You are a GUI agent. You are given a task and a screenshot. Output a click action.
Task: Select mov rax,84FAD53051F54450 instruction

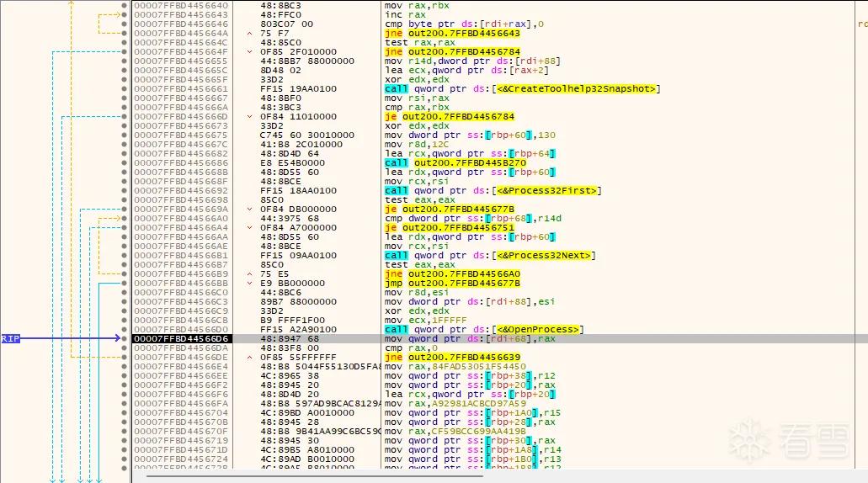coord(455,366)
